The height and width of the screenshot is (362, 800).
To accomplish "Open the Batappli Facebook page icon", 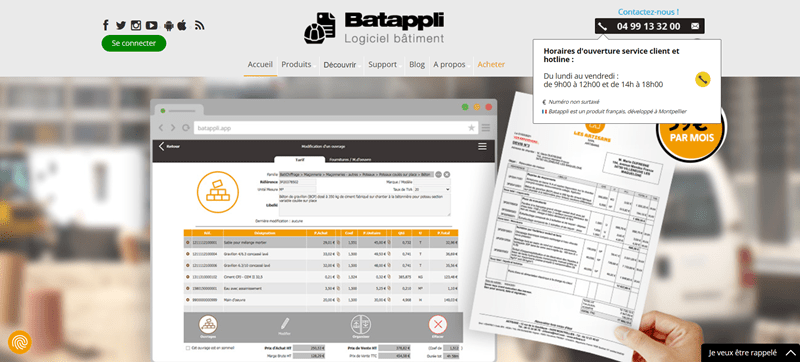I will tap(106, 25).
